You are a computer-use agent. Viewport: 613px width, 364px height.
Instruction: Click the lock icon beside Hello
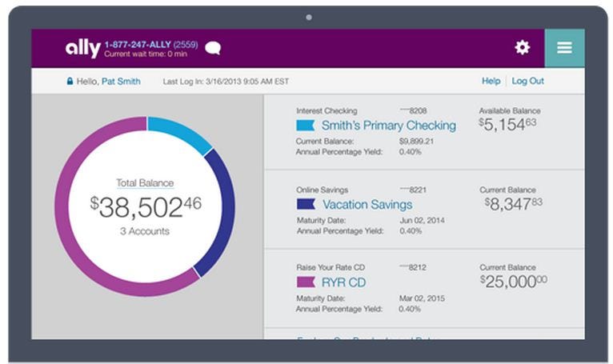70,81
